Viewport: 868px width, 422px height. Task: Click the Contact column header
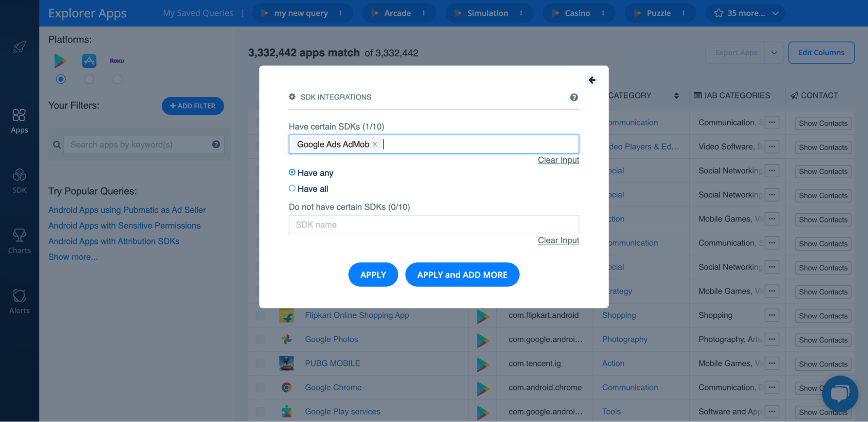tap(814, 95)
